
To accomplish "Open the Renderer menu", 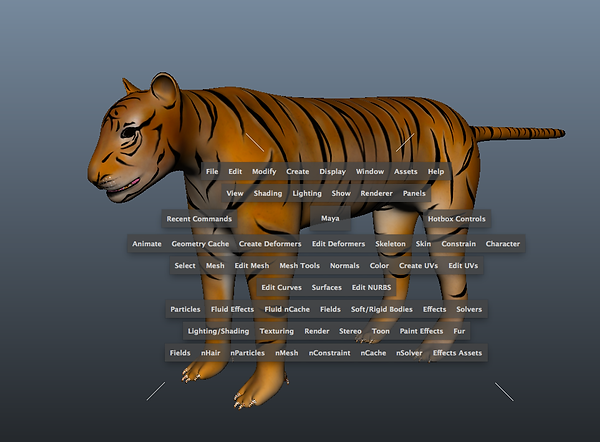I will point(377,193).
